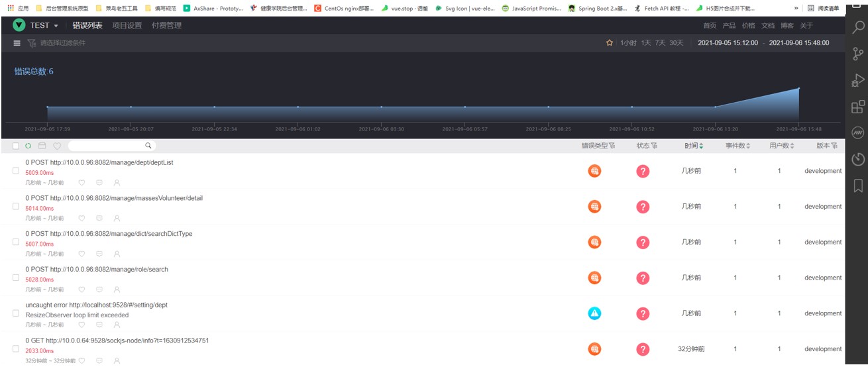The image size is (868, 367).
Task: Click the green refresh circle icon
Action: (x=28, y=146)
